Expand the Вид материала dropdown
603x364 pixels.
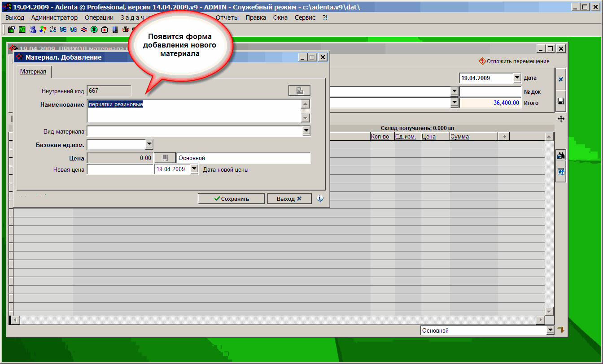point(306,131)
